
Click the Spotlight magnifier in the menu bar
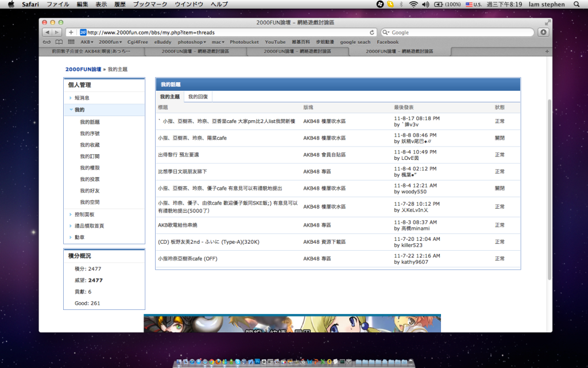click(577, 4)
